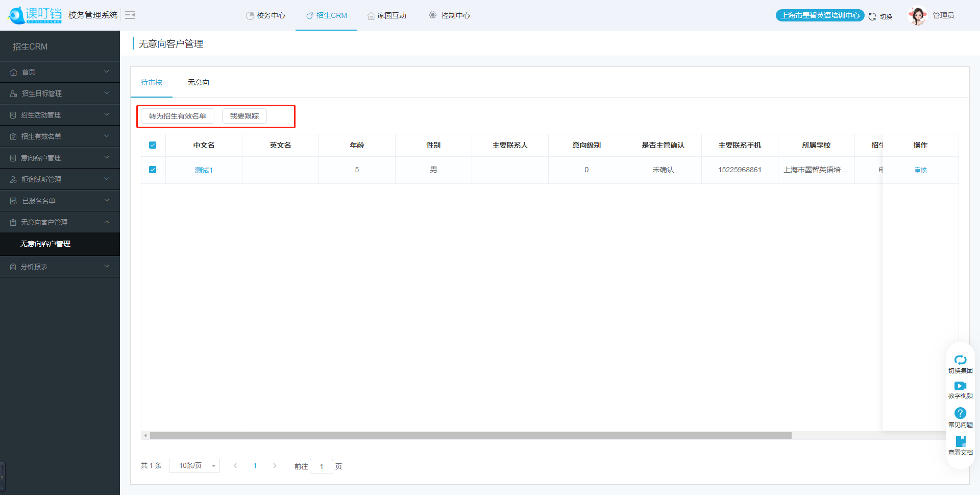The width and height of the screenshot is (980, 495).
Task: Go to previous page arrow
Action: [x=235, y=466]
